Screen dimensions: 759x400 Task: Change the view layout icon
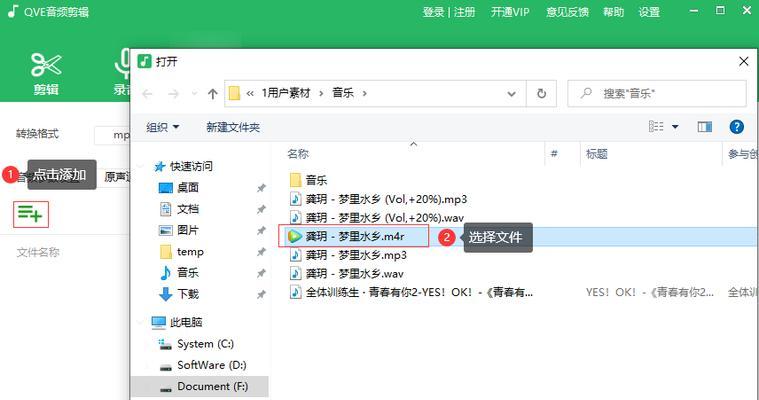[656, 127]
